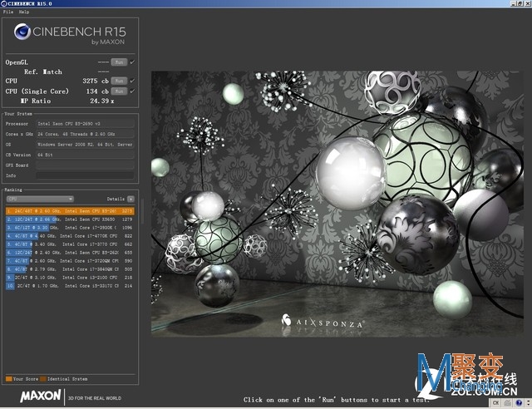The width and height of the screenshot is (532, 409).
Task: Select ranking row 6, 12C/24T @ 2.40 GHz
Action: click(x=70, y=253)
